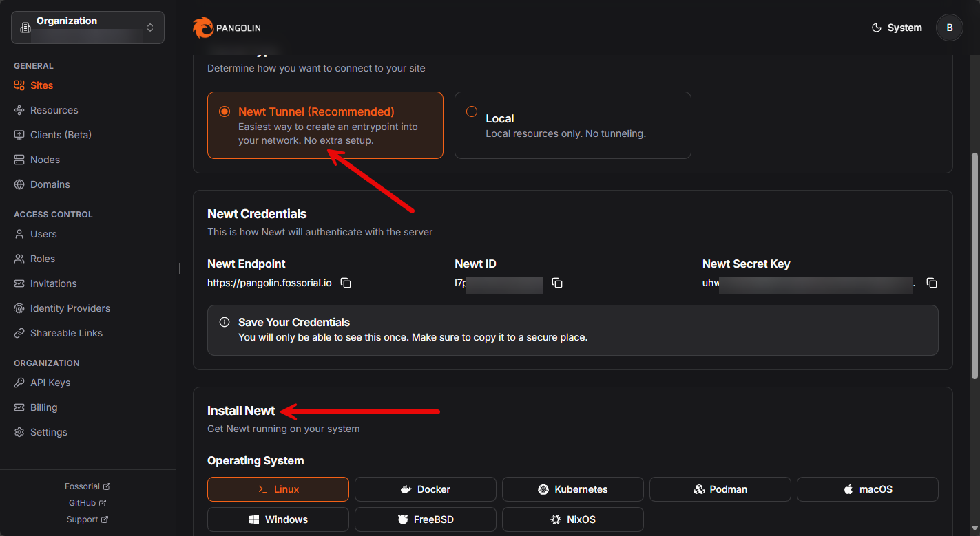This screenshot has height=536, width=980.
Task: Click the Pangolin logo
Action: pos(227,28)
